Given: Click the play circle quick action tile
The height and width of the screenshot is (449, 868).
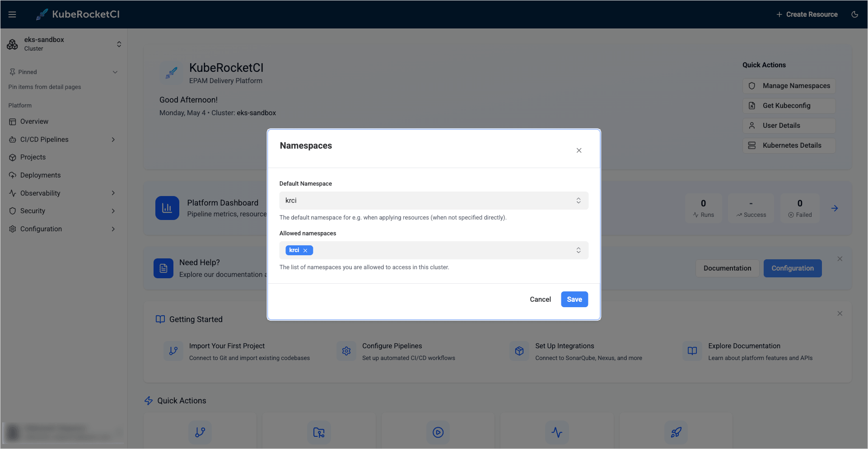Looking at the screenshot, I should click(x=438, y=431).
